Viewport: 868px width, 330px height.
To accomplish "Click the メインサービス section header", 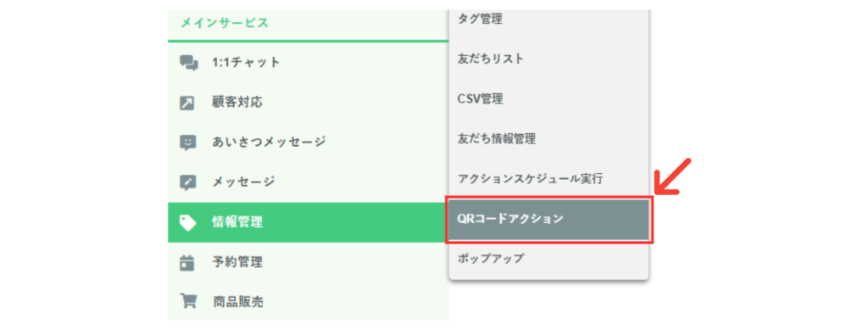I will point(224,23).
